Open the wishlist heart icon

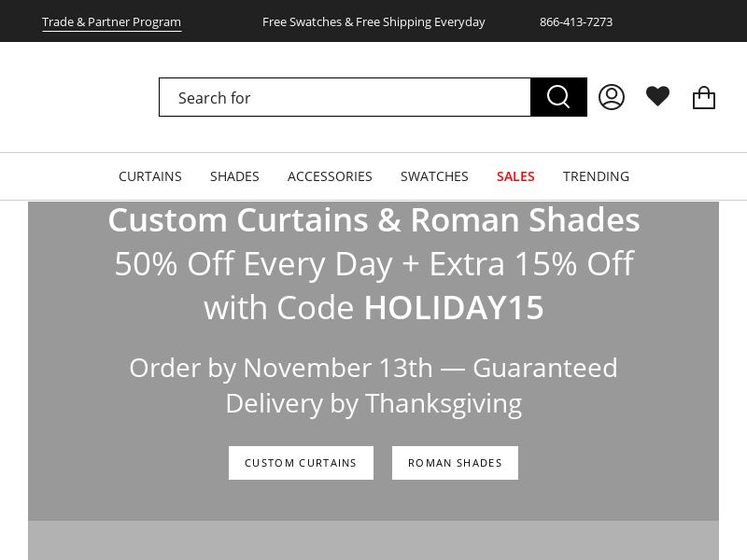tap(657, 97)
